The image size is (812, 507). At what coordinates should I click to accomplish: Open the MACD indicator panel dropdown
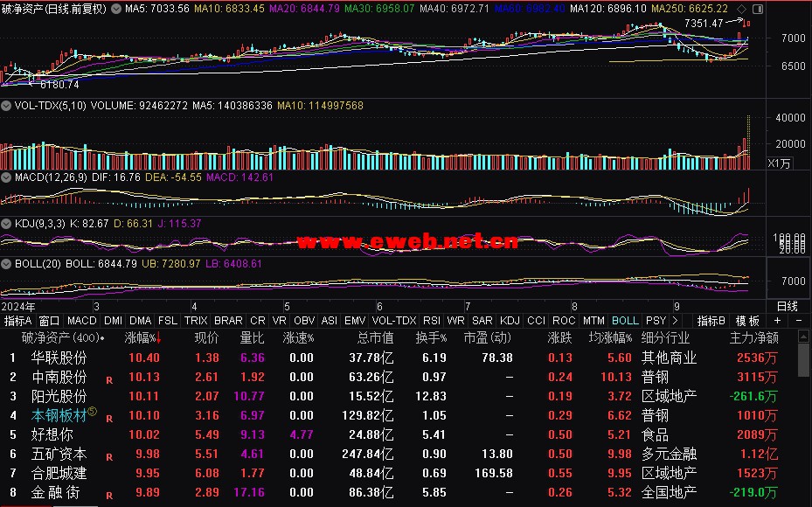(6, 177)
